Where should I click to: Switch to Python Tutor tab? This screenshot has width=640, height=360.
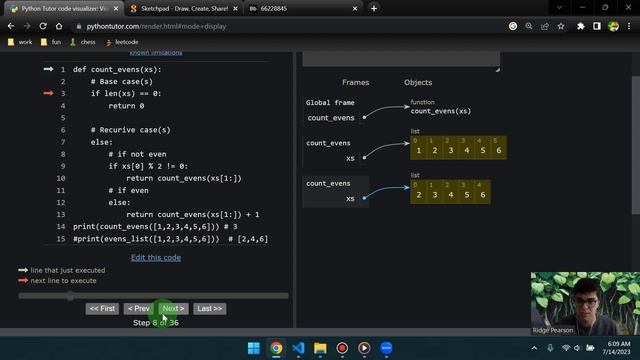[x=63, y=9]
